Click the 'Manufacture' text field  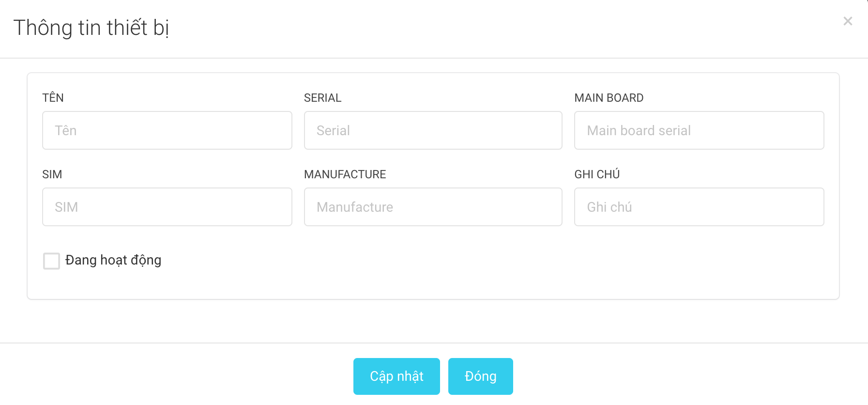[433, 207]
